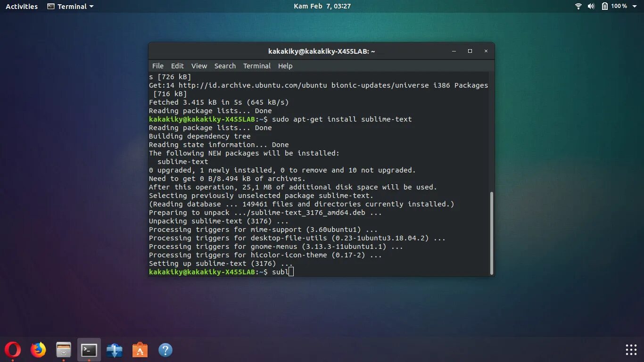Click the '(Reading database ... 149461 files' line
This screenshot has width=644, height=362.
click(302, 204)
